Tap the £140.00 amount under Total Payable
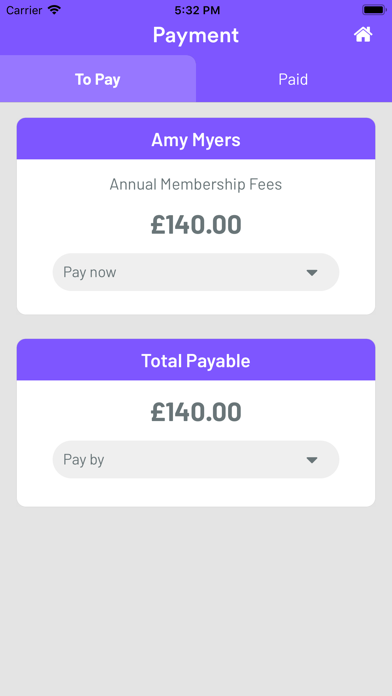The image size is (392, 696). (196, 412)
